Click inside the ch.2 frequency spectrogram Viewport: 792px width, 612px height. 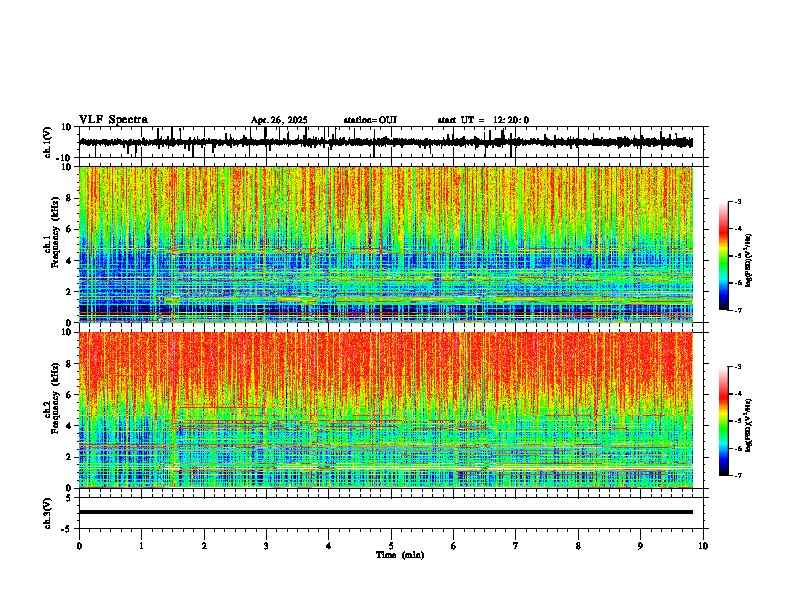386,410
